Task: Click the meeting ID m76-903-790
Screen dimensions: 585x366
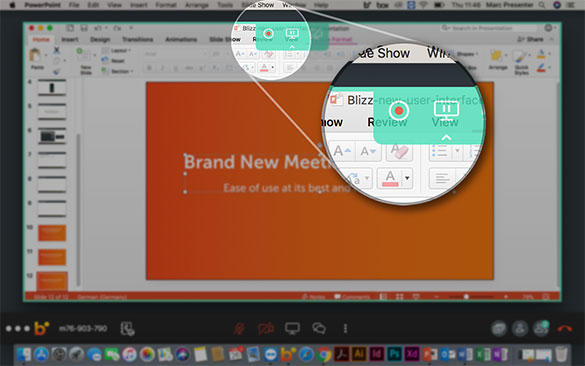Action: [x=83, y=328]
